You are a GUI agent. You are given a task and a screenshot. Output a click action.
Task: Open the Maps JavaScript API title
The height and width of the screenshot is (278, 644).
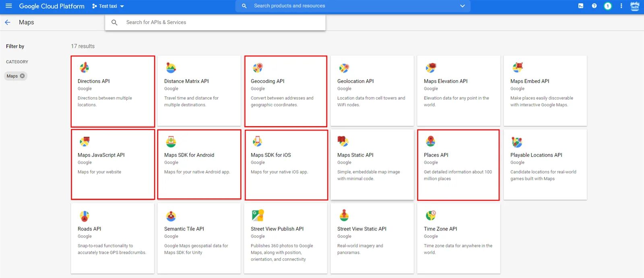(101, 155)
